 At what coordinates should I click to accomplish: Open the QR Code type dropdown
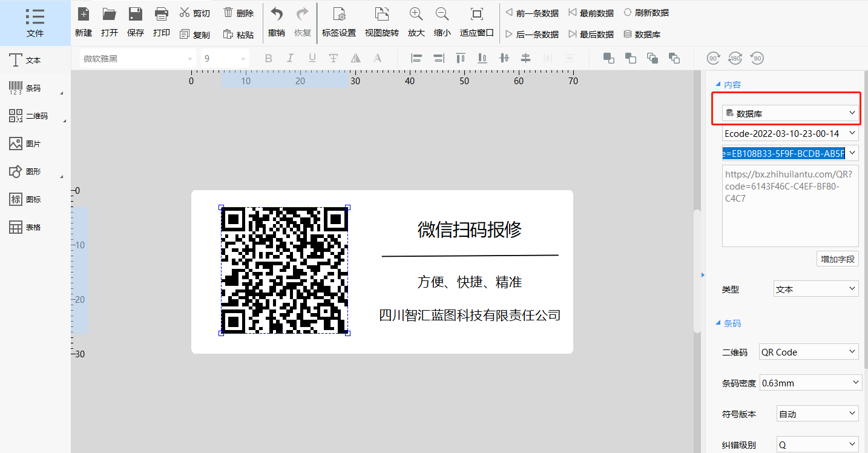(x=809, y=352)
